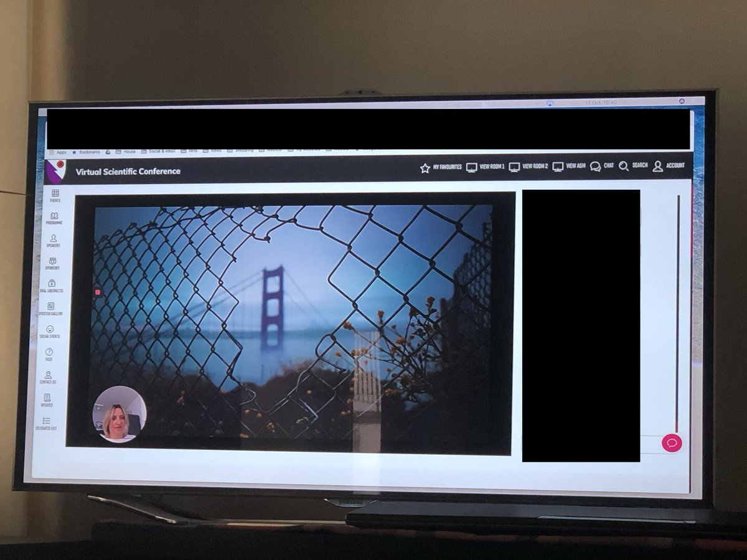Open Search from top navigation
Image resolution: width=747 pixels, height=560 pixels.
point(633,166)
